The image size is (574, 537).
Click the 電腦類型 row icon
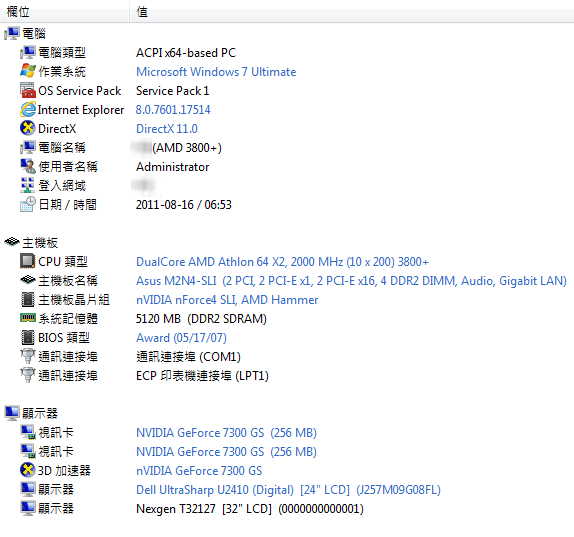coord(27,53)
